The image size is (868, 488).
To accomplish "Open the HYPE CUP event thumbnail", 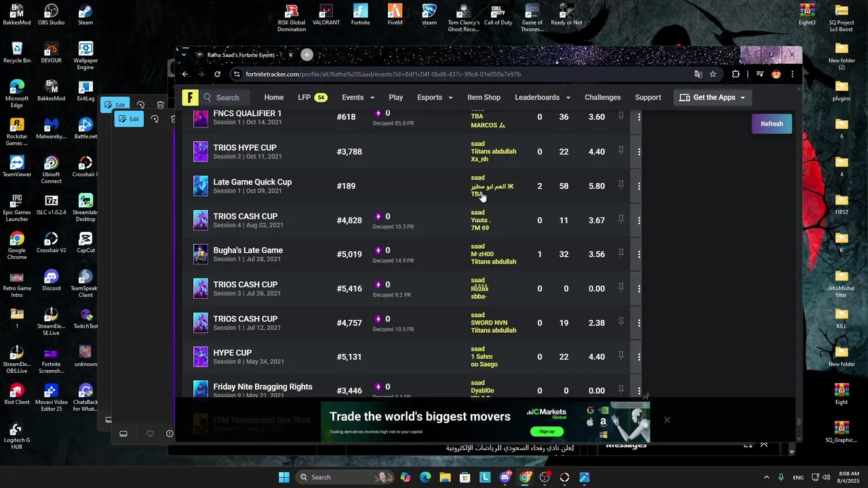I will pyautogui.click(x=201, y=357).
